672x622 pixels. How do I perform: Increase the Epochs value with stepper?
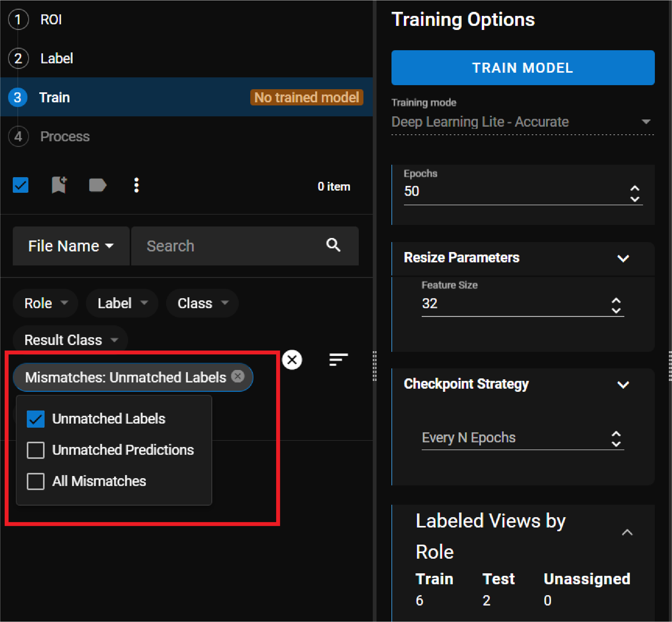click(635, 188)
